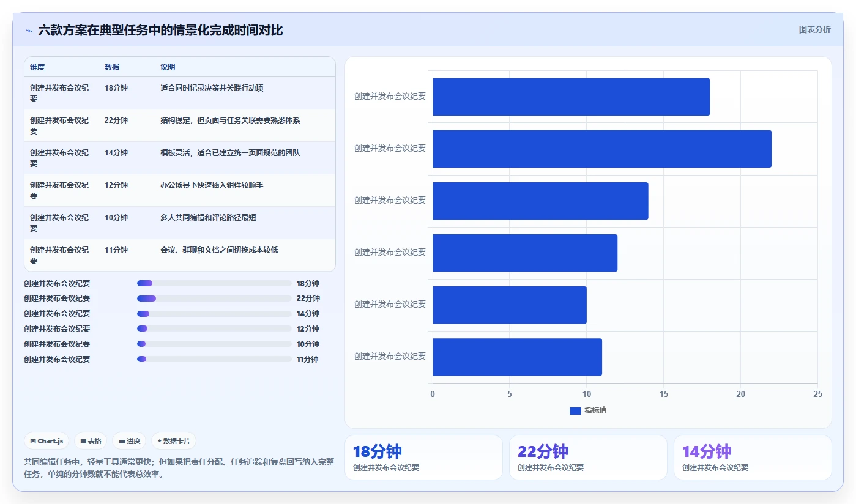Click the 表格 tag

pyautogui.click(x=91, y=441)
